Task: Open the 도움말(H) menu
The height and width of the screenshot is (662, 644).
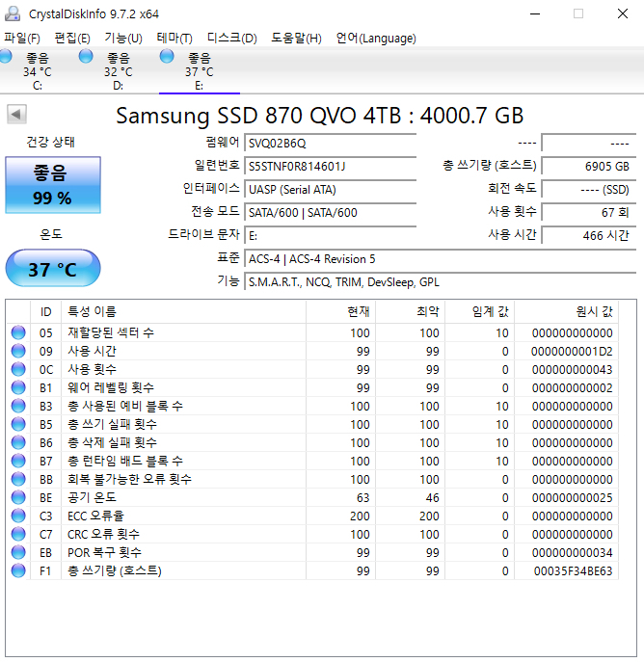Action: (296, 39)
